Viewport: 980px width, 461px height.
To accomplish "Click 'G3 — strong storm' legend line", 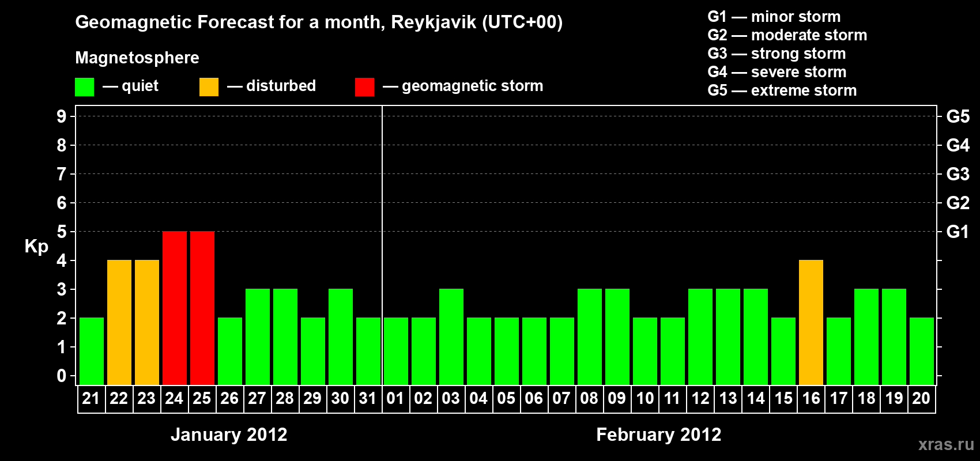I will click(x=777, y=54).
